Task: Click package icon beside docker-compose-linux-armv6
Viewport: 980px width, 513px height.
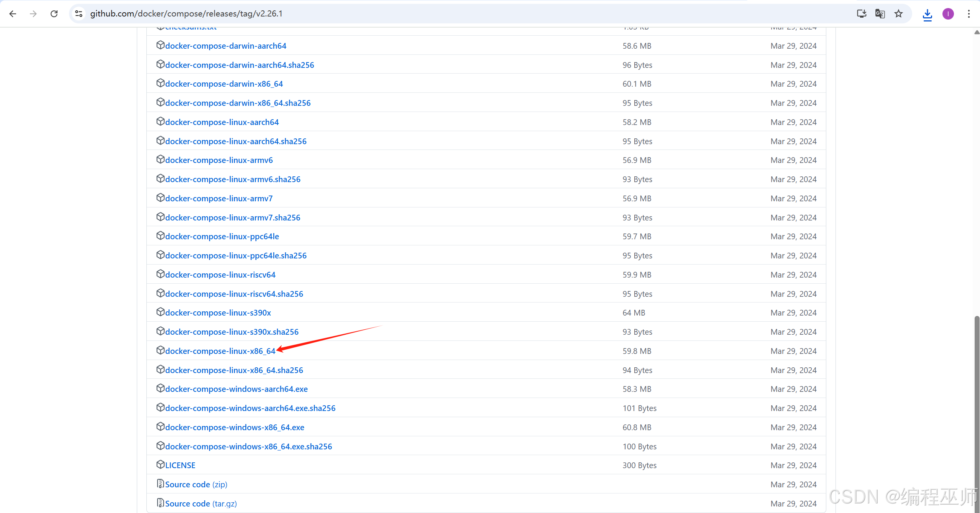Action: 160,159
